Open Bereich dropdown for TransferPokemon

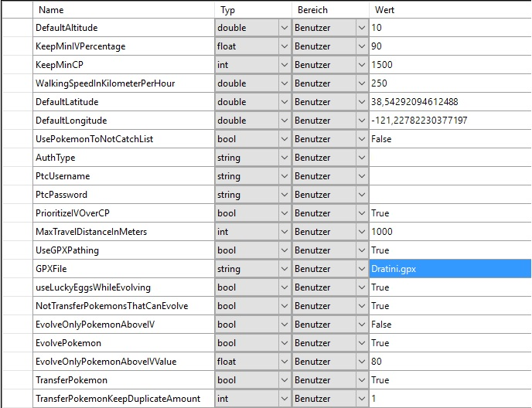click(x=361, y=380)
